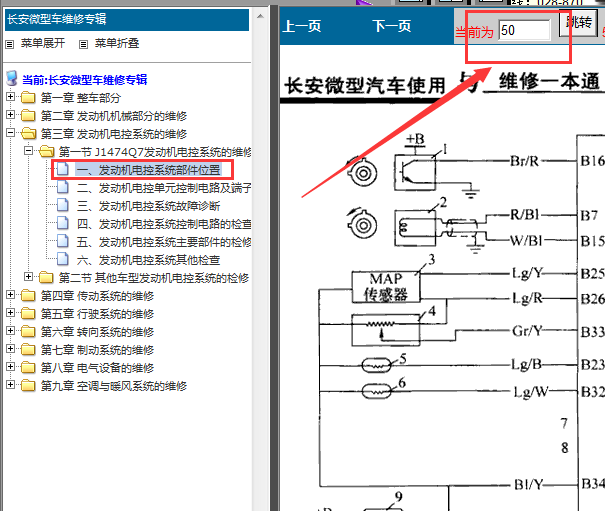Click the 当前:长安微型车维修专辑 root link
This screenshot has width=605, height=511.
[x=84, y=80]
